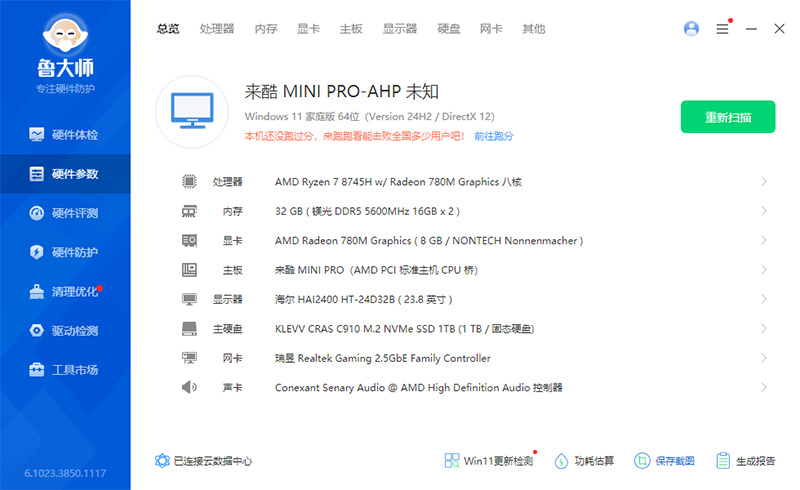Screen dimensions: 800x490
Task: Open the hamburger main menu
Action: point(722,29)
